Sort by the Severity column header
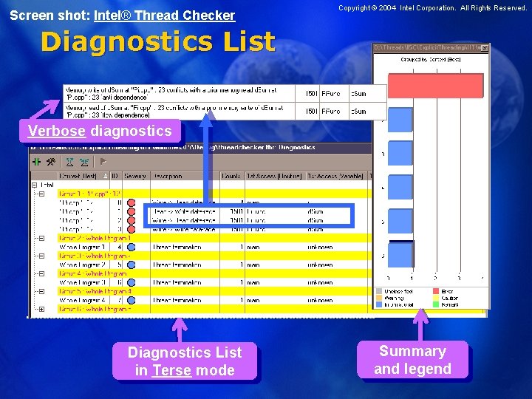Image resolution: width=532 pixels, height=399 pixels. 136,176
